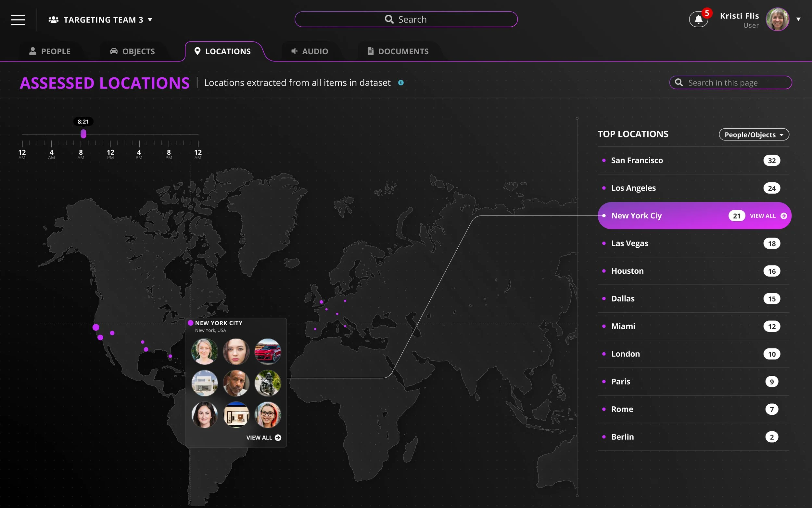The image size is (812, 508).
Task: Click the large San Francisco map marker
Action: tap(96, 327)
